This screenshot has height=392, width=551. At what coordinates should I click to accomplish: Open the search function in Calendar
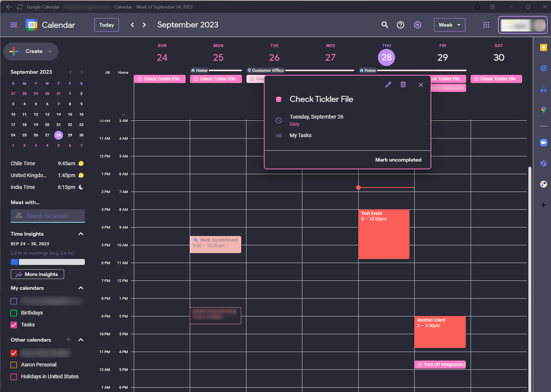coord(385,25)
